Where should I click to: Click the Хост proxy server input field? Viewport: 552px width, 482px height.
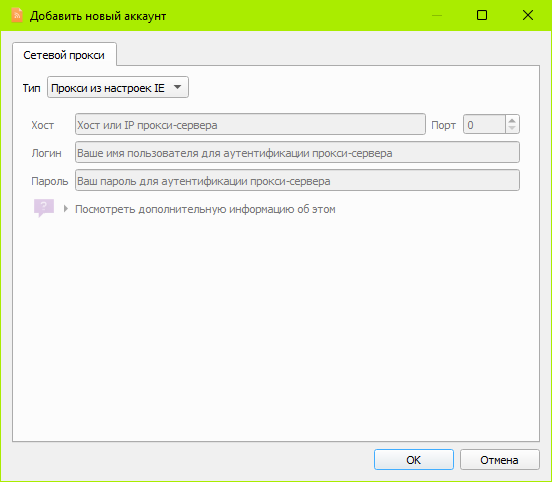coord(250,124)
